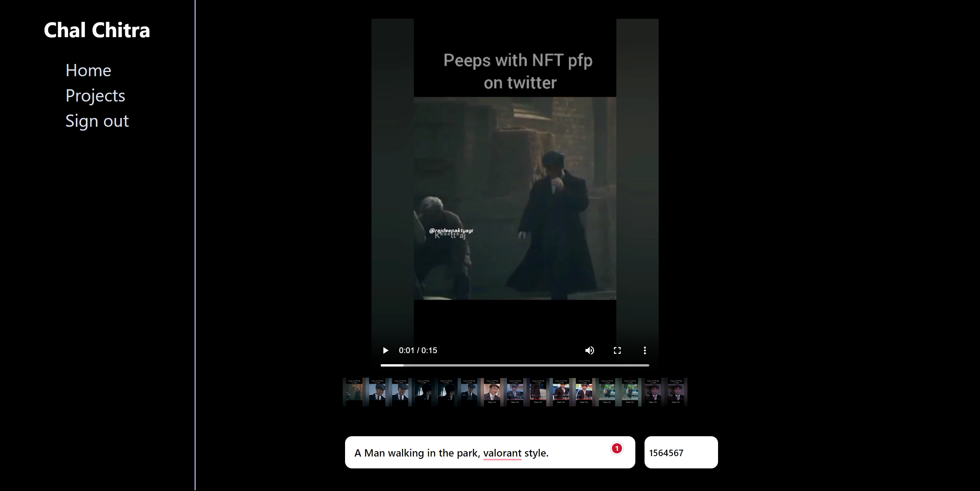Open video more options menu
Screen dimensions: 980x491
(645, 350)
